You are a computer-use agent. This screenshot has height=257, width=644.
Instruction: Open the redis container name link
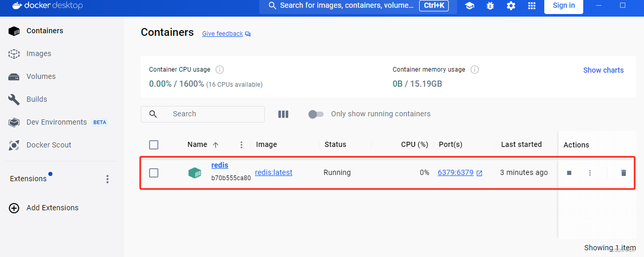[220, 165]
